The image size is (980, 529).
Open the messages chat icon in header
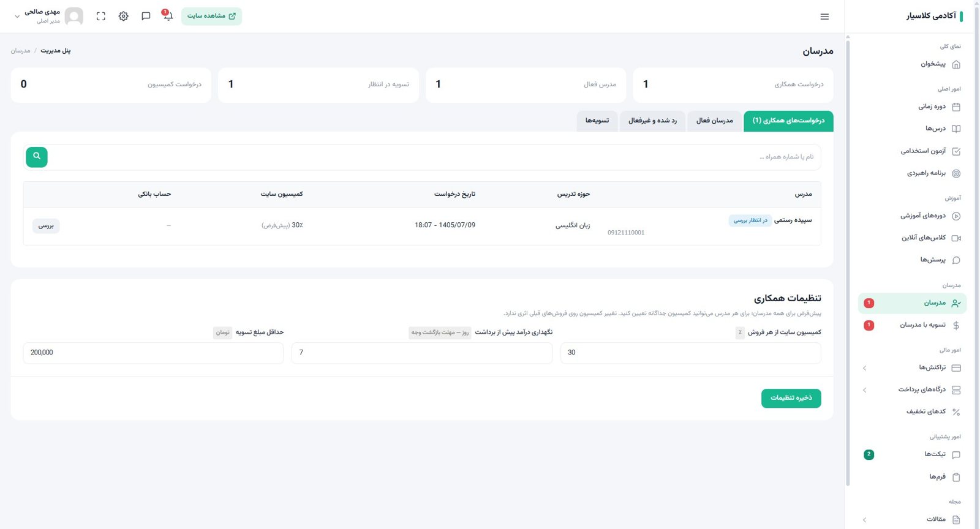tap(146, 16)
